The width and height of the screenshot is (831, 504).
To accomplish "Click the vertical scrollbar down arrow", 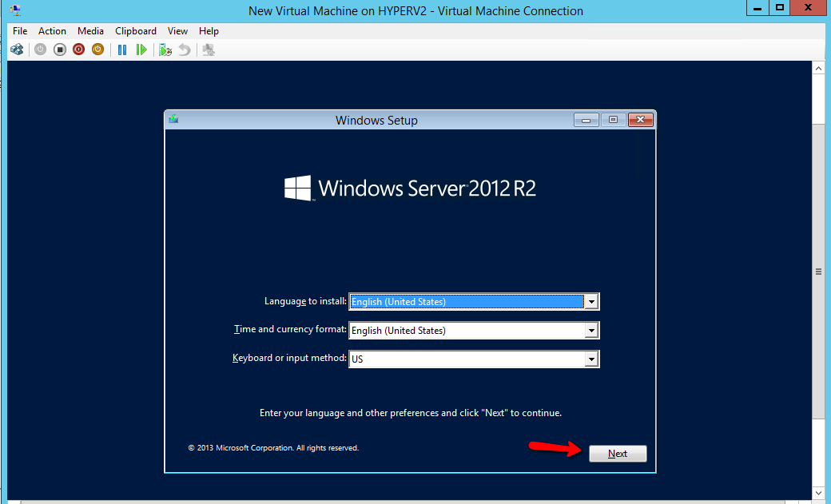I will click(x=818, y=493).
